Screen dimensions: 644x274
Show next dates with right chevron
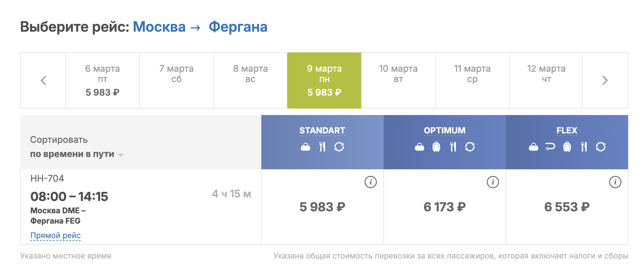click(x=605, y=80)
